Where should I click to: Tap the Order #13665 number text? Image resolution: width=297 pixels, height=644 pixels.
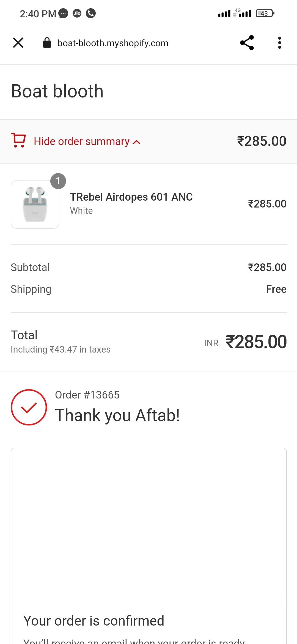click(87, 395)
